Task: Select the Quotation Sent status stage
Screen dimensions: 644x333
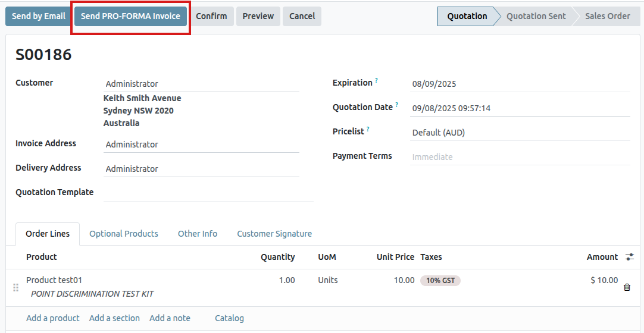Action: [x=536, y=16]
